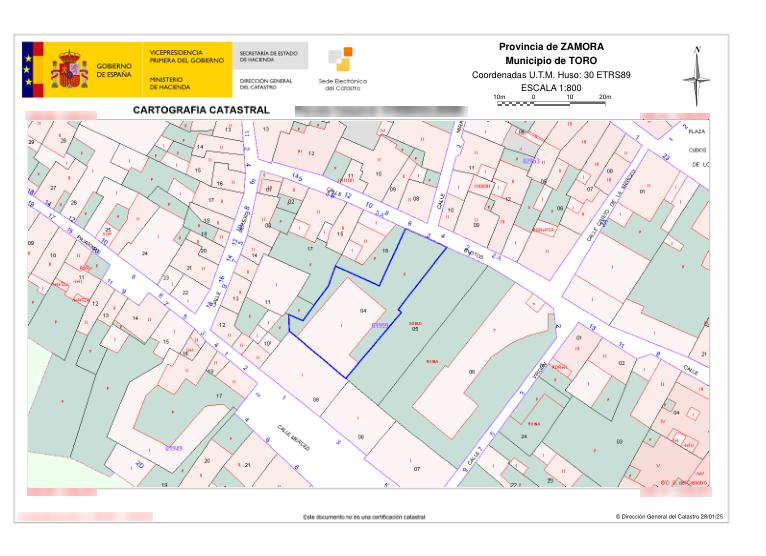
Task: Select 'VICEPRESIDENCIA PRIMERA DEL GOBIERNO' header text
Action: tap(187, 56)
